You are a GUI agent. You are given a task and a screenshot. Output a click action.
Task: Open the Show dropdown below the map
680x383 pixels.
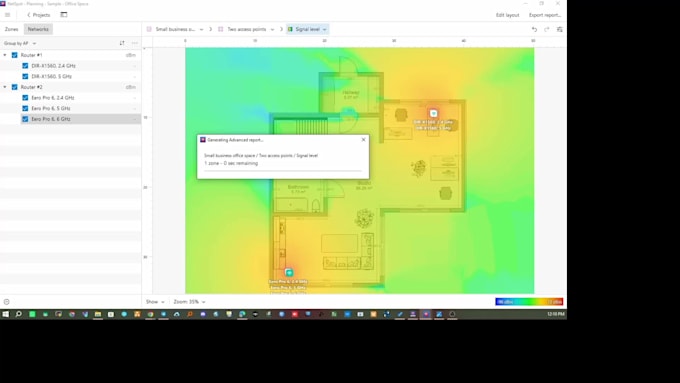(155, 302)
